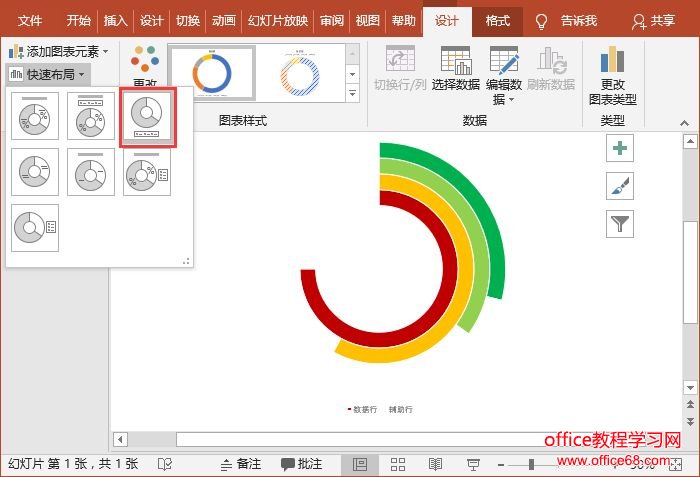Open the 文件 tab

coord(30,21)
